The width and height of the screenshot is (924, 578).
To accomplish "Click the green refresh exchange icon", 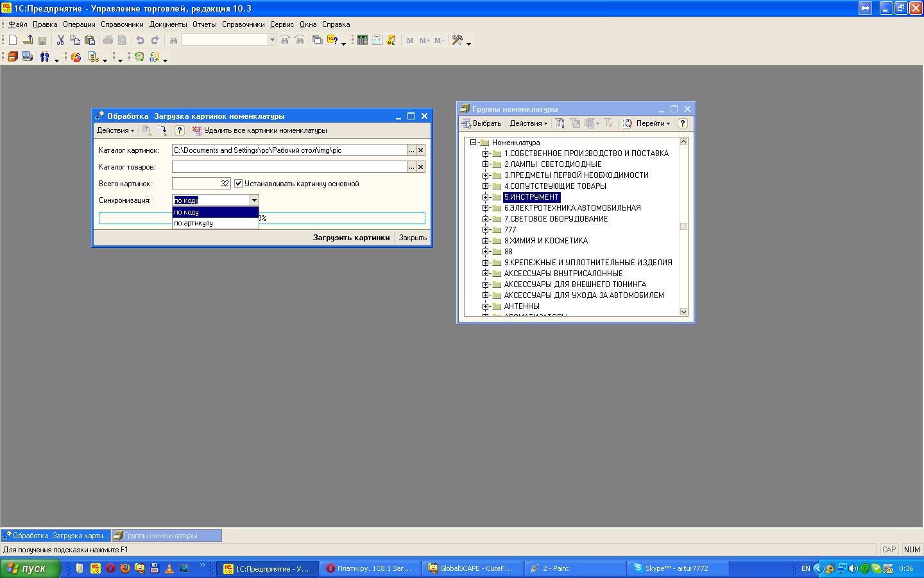I will 139,57.
